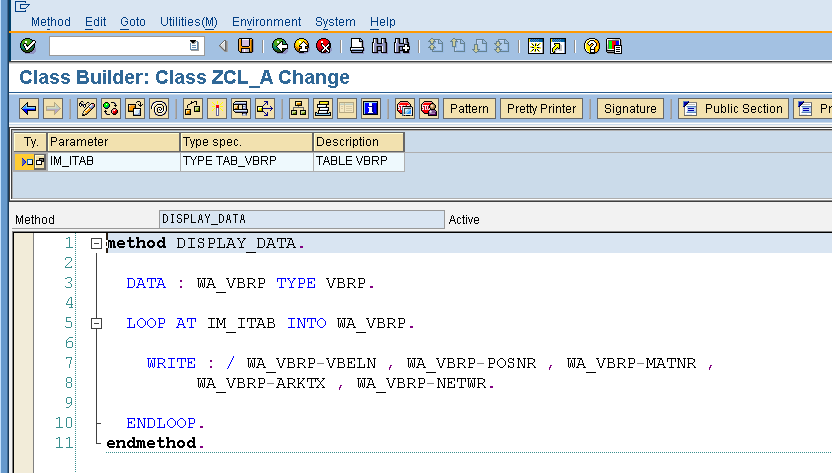Toggle Display/Change with pencil icon
This screenshot has width=832, height=473.
[x=86, y=108]
